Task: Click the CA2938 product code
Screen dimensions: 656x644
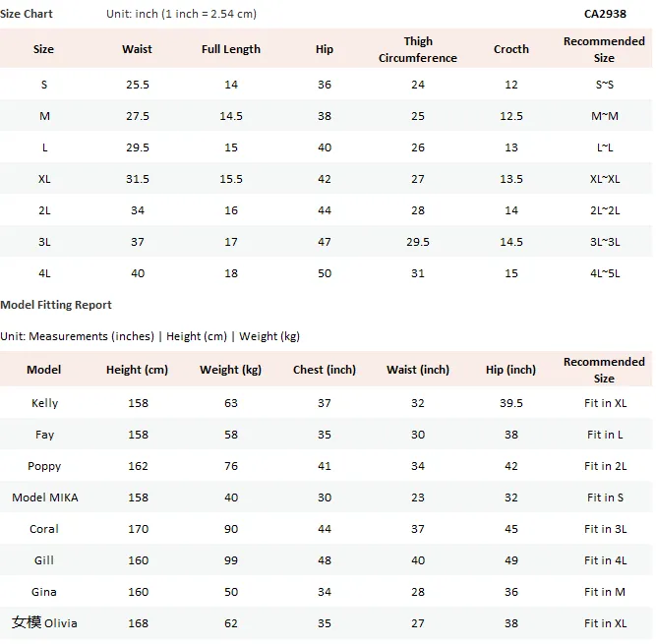Action: point(605,14)
